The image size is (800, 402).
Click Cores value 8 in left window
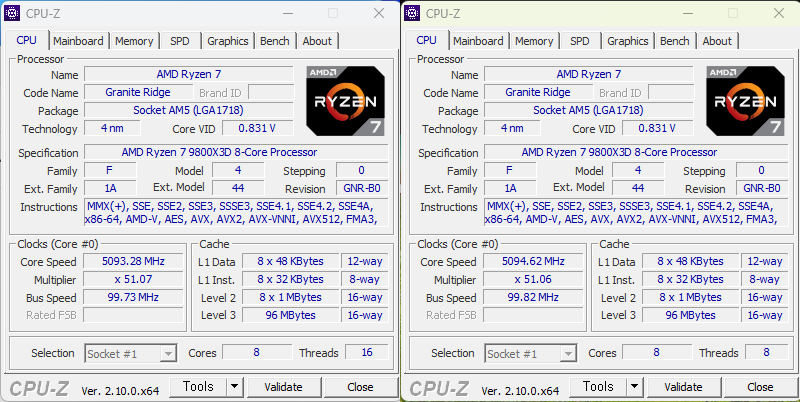(257, 353)
